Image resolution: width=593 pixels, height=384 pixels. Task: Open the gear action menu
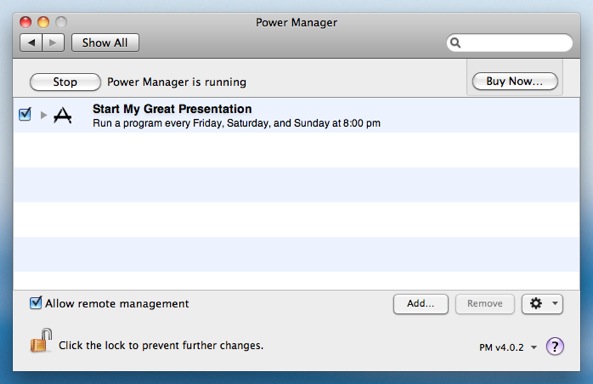pos(542,304)
